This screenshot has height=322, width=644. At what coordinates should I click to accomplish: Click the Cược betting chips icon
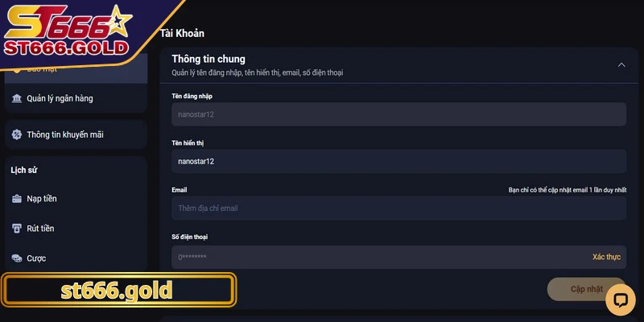click(16, 258)
